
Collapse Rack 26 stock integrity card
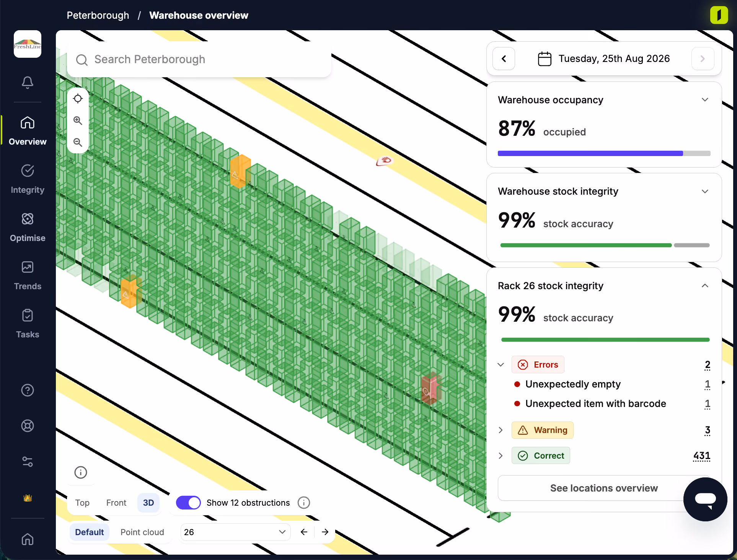click(705, 286)
